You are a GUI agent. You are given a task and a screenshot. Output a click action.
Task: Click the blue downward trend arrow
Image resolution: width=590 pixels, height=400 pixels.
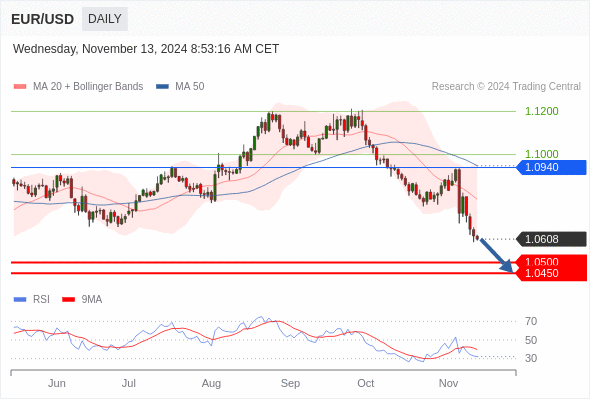tap(497, 255)
